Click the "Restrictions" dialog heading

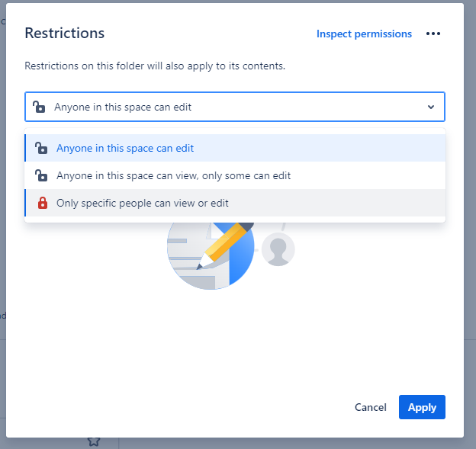65,34
